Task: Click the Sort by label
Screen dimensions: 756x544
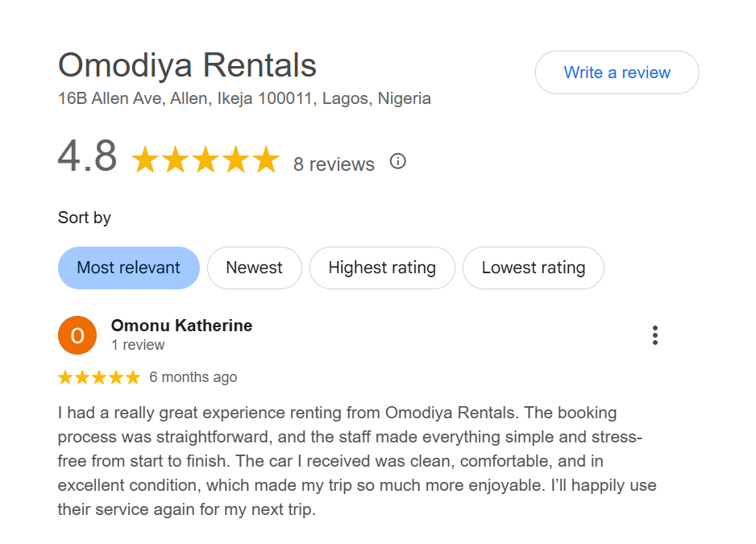Action: pyautogui.click(x=85, y=218)
